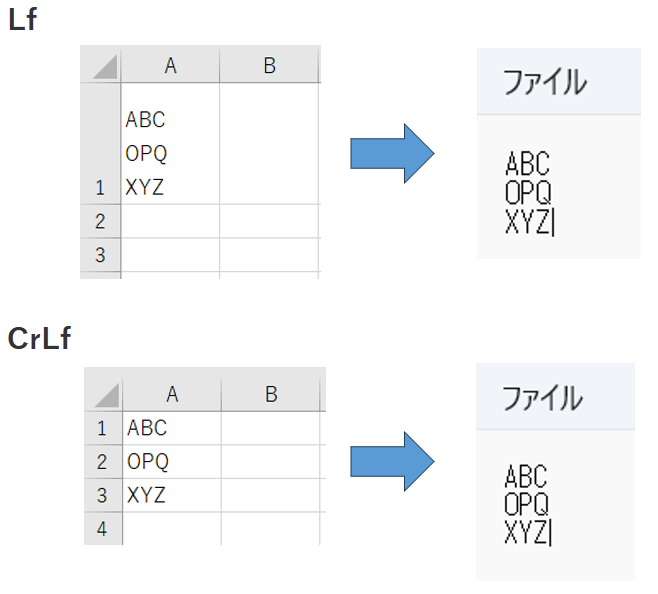The image size is (658, 594).
Task: Select row 3 header in the Lf spreadsheet
Action: pyautogui.click(x=100, y=255)
